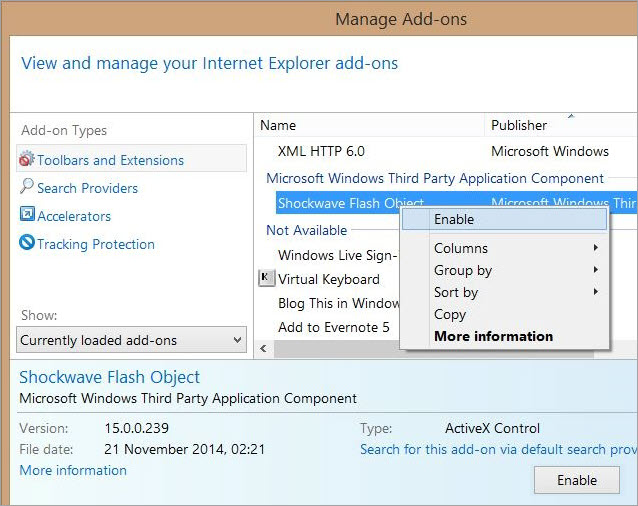
Task: Sort list by the Publisher column header
Action: pyautogui.click(x=519, y=125)
